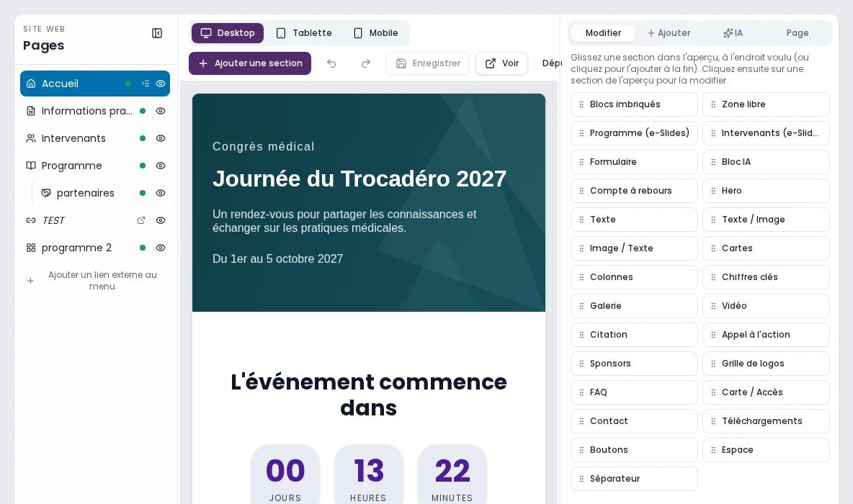Select the Accueil page

pyautogui.click(x=94, y=84)
